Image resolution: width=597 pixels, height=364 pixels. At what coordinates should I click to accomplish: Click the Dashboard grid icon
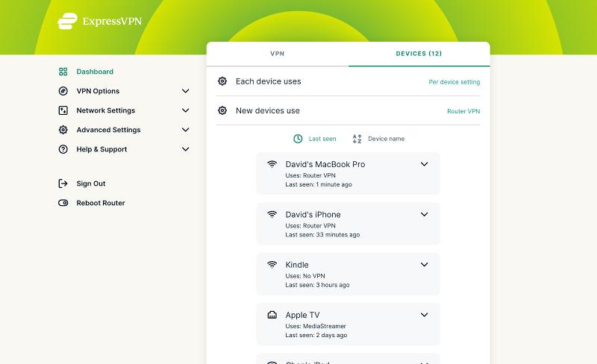63,72
